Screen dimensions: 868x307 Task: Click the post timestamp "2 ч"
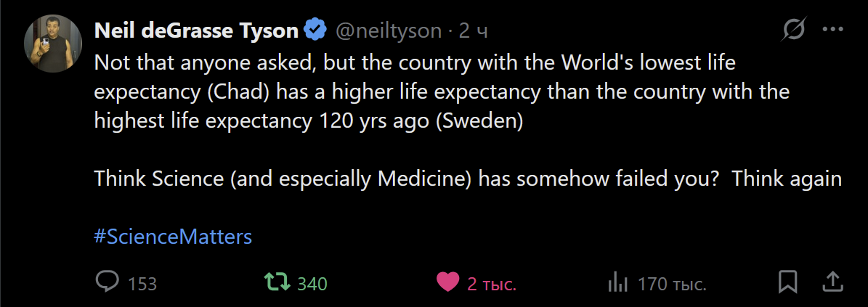[473, 30]
